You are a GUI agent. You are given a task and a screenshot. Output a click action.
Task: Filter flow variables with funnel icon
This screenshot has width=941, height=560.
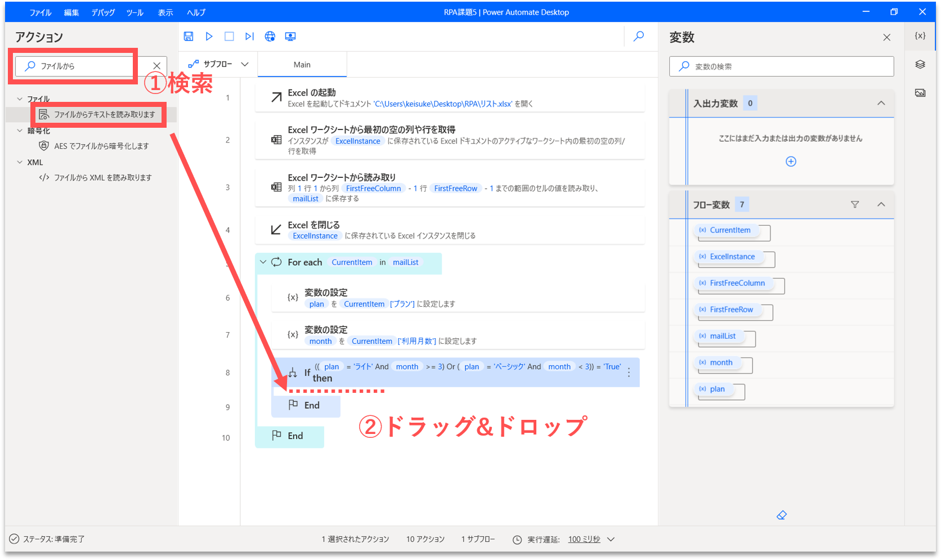[855, 204]
